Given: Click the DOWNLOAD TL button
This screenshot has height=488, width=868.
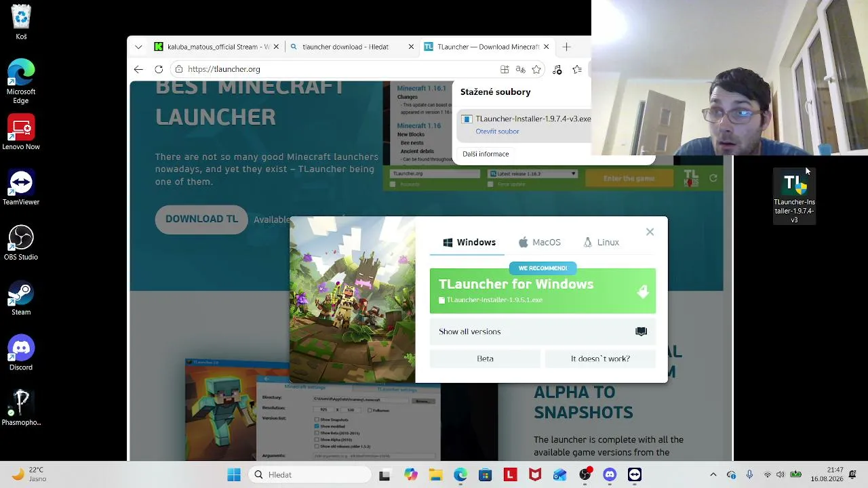Looking at the screenshot, I should [201, 220].
